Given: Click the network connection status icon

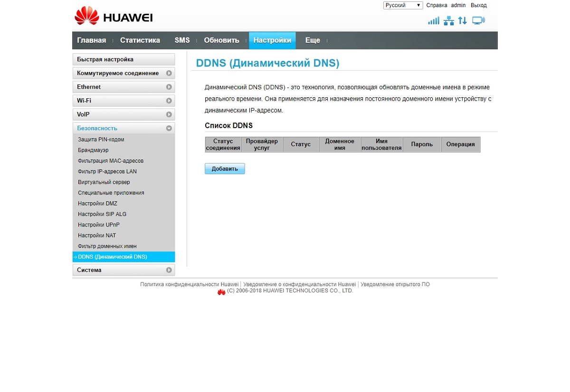Looking at the screenshot, I should tap(449, 21).
